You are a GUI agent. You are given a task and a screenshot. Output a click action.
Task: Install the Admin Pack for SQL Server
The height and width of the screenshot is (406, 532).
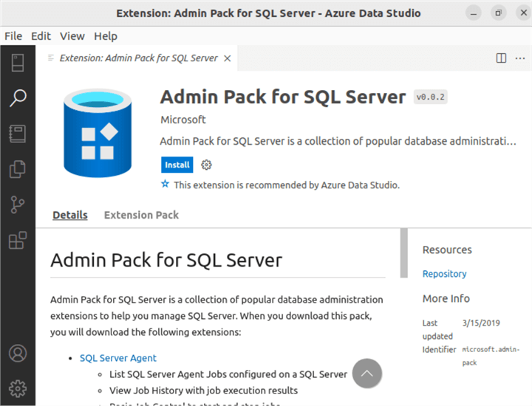point(177,165)
